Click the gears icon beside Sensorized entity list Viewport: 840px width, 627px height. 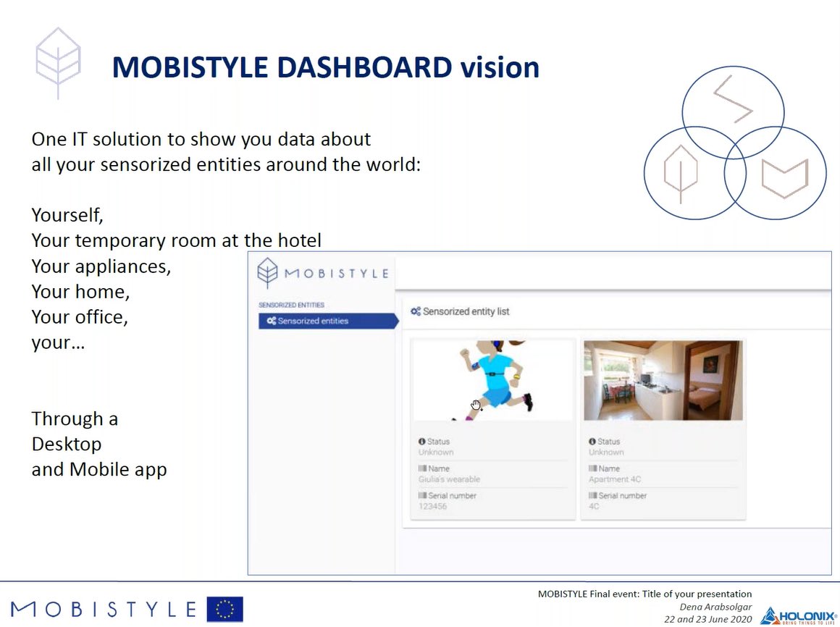(x=416, y=311)
